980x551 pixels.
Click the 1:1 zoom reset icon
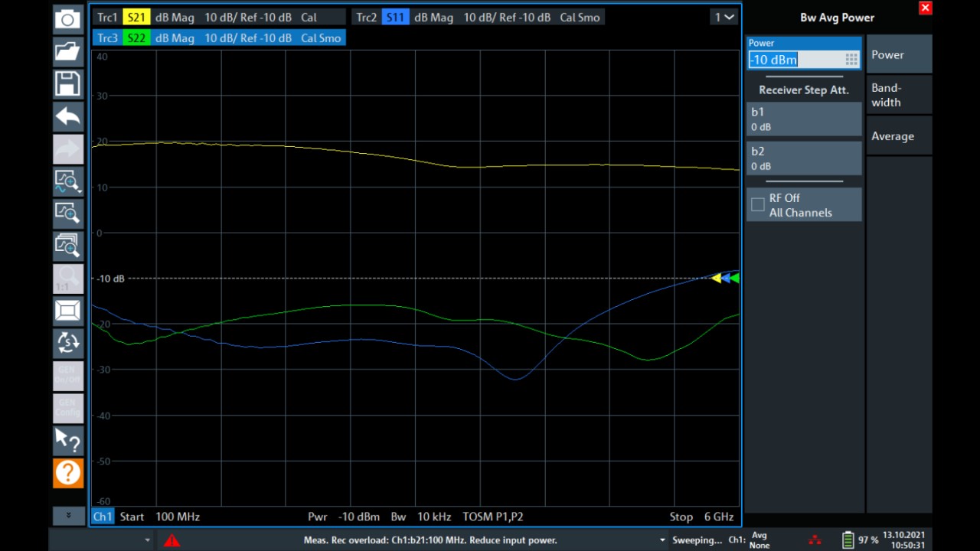(67, 279)
